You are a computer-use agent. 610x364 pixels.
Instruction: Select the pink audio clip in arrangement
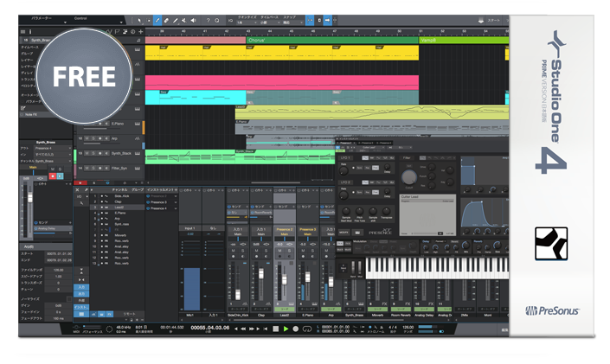pos(282,83)
